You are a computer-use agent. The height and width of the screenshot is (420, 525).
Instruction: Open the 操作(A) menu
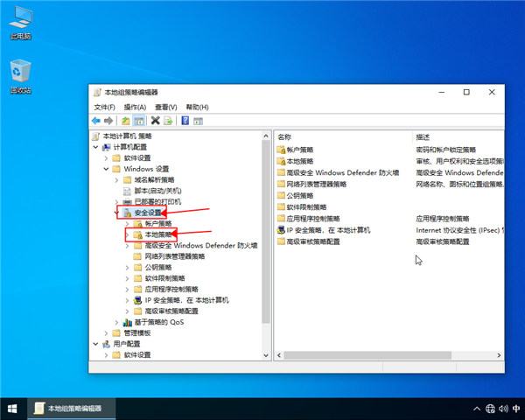(134, 107)
